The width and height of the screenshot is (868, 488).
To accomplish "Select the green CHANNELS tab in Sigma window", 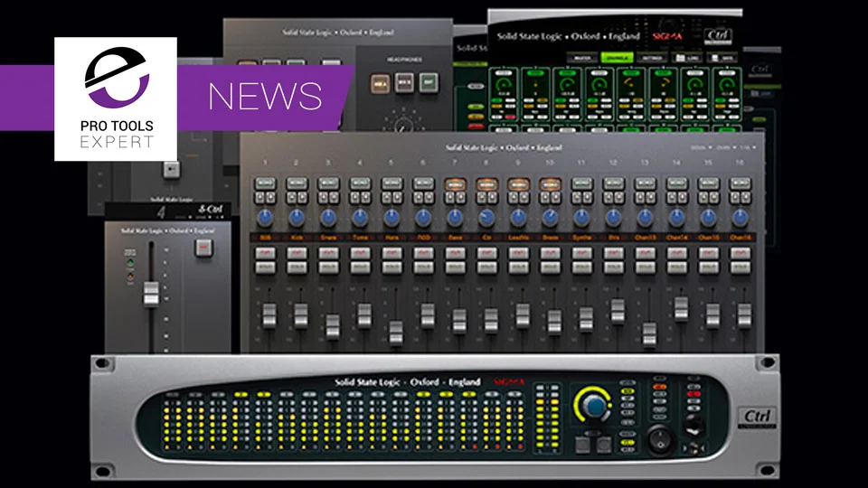I will click(617, 58).
